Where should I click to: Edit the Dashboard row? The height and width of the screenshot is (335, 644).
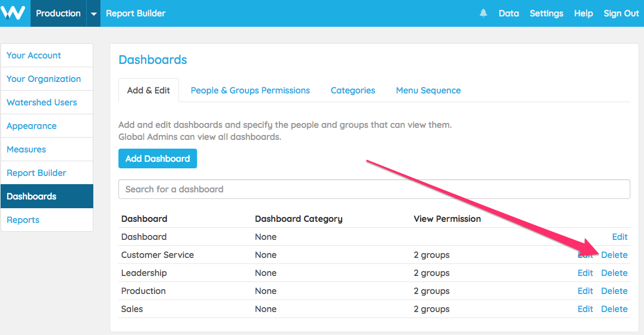point(620,237)
